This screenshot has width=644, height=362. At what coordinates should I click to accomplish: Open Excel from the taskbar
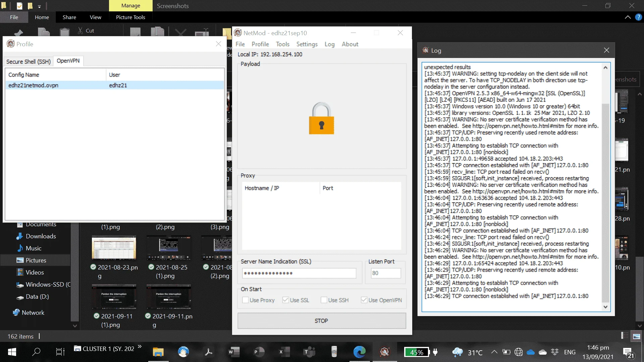point(284,352)
